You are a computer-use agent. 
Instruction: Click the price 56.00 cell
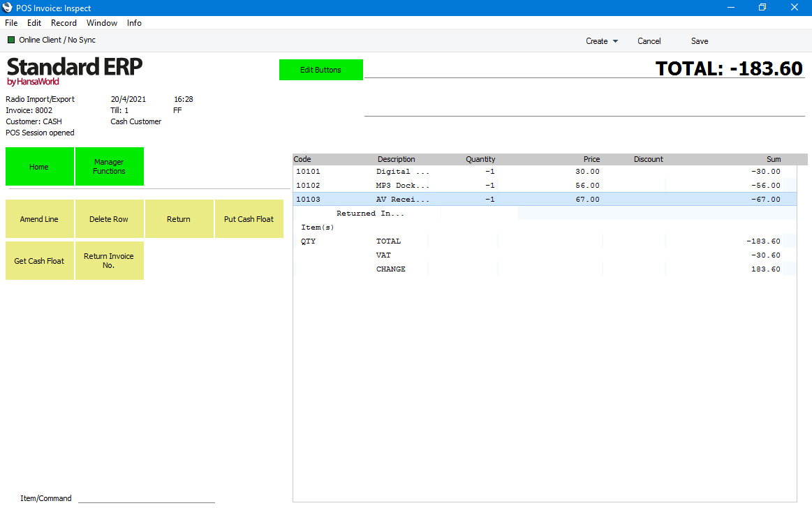coord(587,185)
